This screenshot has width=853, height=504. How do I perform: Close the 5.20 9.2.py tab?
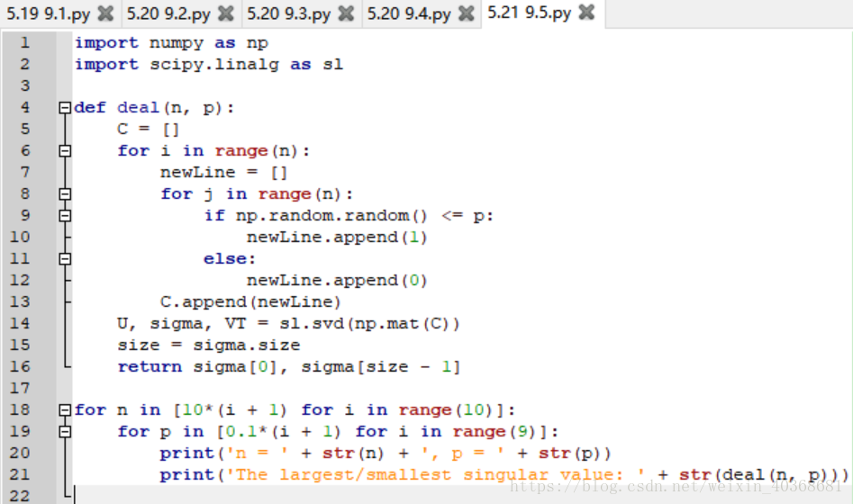click(226, 13)
